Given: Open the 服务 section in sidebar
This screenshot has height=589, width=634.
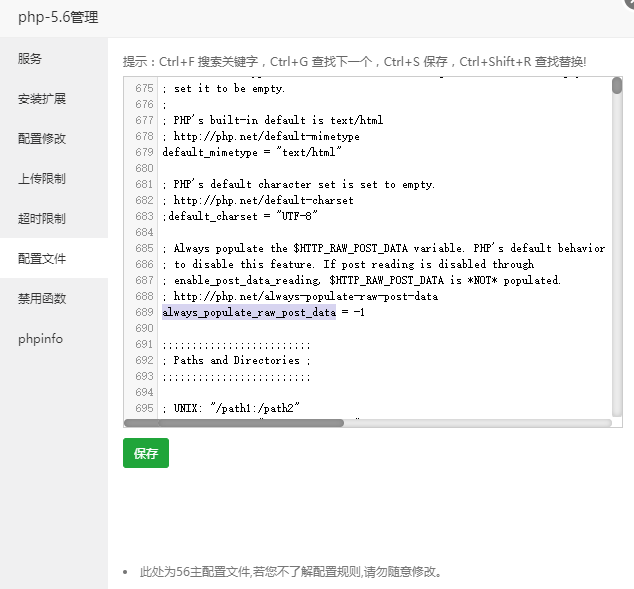Looking at the screenshot, I should click(x=30, y=59).
